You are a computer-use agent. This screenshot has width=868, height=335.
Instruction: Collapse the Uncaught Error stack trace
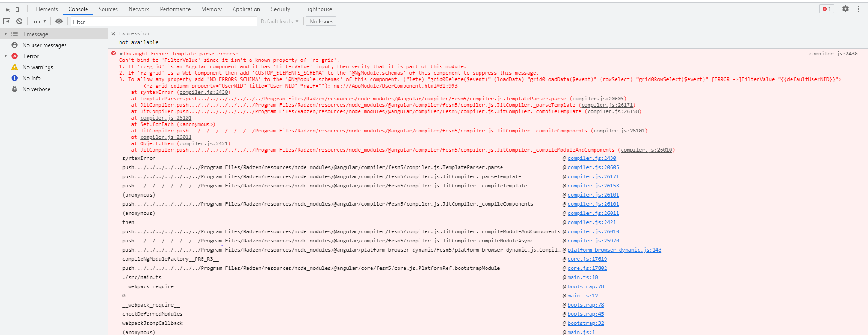coord(121,54)
